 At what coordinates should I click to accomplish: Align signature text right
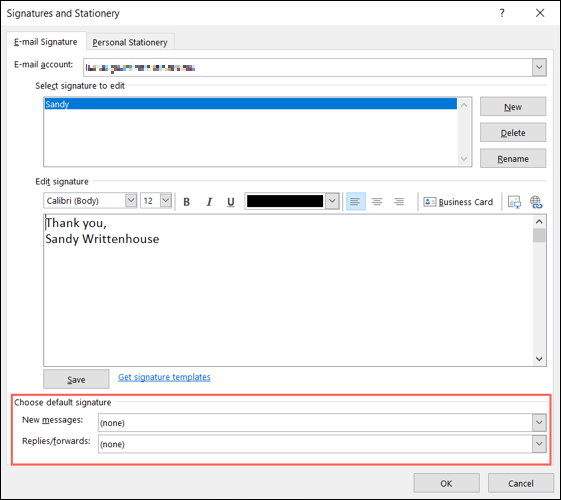point(399,201)
